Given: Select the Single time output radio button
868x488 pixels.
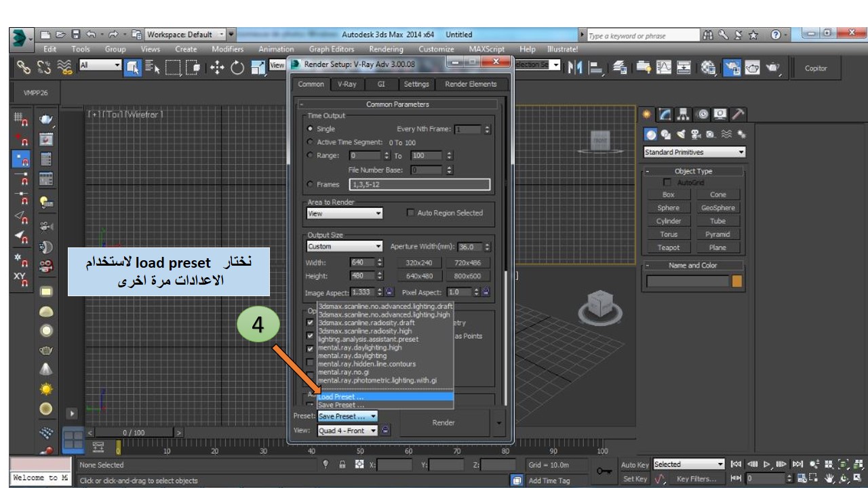Looking at the screenshot, I should pos(311,129).
